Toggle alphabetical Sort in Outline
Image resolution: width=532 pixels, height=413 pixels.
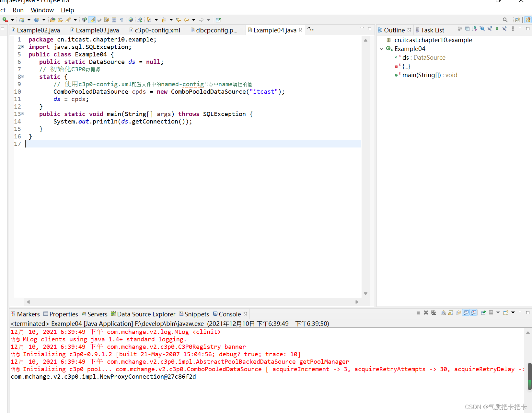coord(475,29)
